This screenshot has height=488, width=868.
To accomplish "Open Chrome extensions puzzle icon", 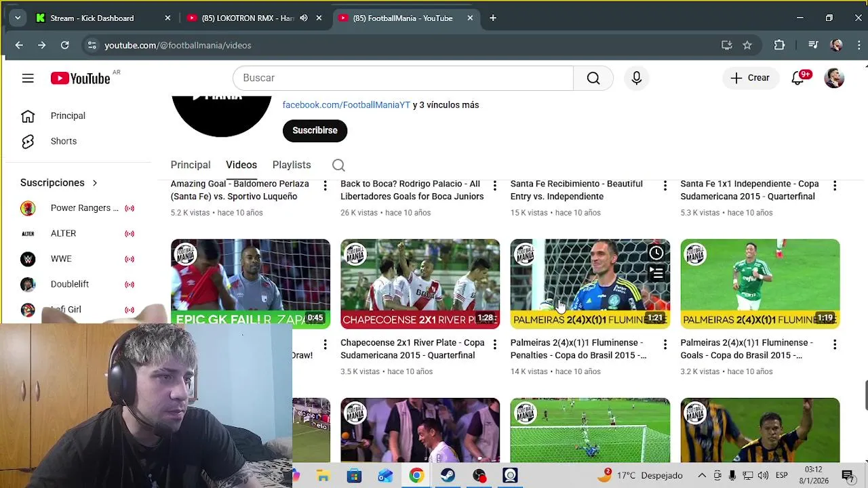I will [x=779, y=45].
